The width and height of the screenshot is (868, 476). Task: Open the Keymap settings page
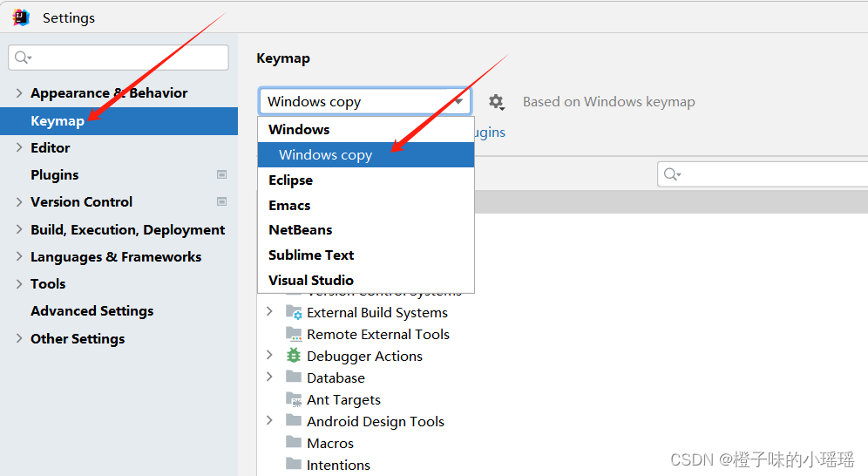click(119, 120)
